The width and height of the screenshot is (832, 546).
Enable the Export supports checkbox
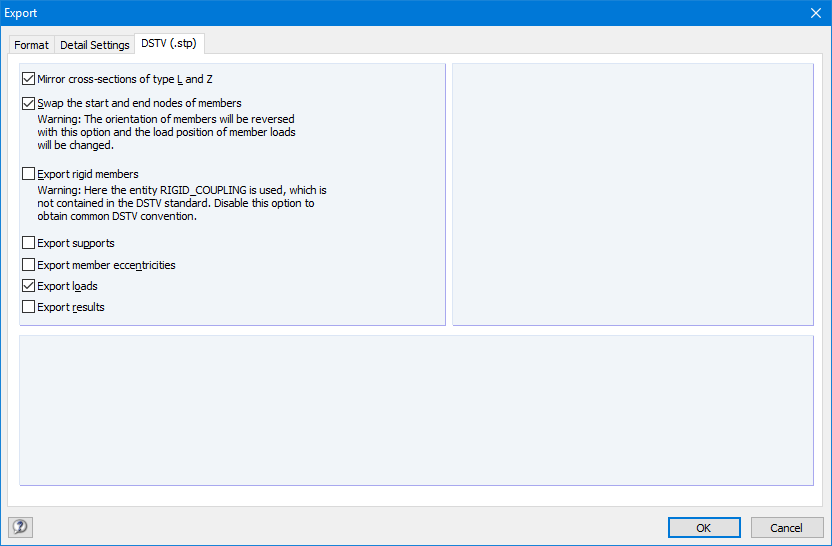pyautogui.click(x=29, y=243)
